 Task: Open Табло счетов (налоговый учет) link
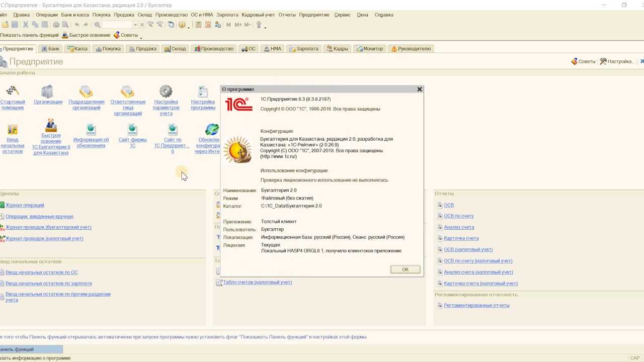(x=257, y=282)
